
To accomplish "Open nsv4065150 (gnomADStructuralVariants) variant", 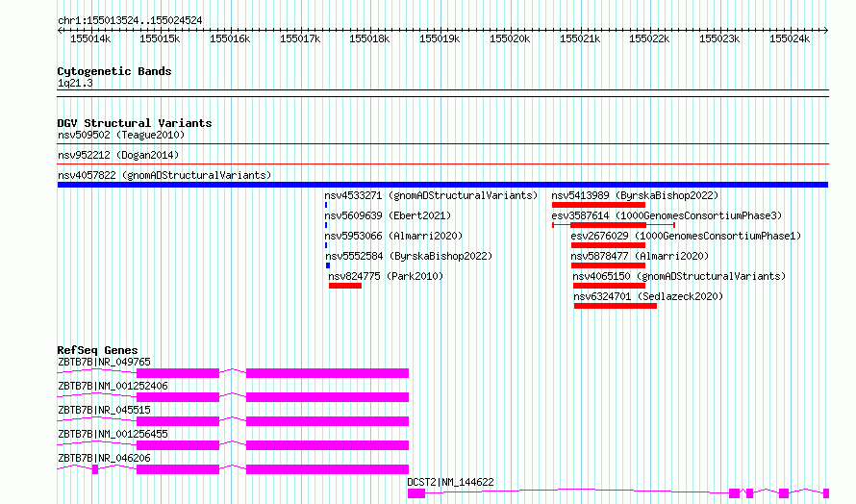I will click(x=679, y=276).
